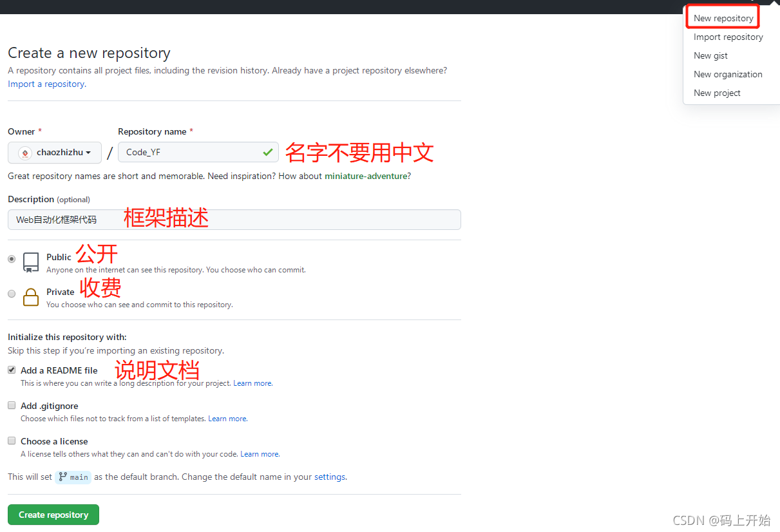Viewport: 780px width, 532px height.
Task: Open New gist menu item
Action: (x=710, y=55)
